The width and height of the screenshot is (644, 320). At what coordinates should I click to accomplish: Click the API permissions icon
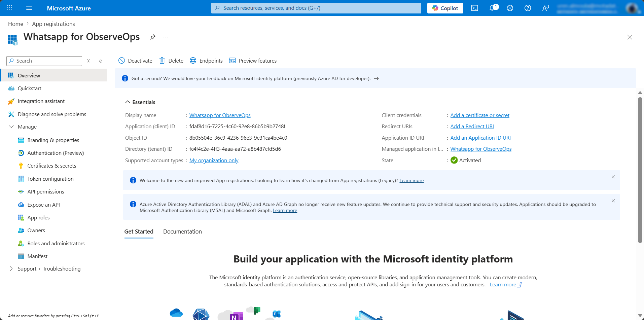coord(21,192)
